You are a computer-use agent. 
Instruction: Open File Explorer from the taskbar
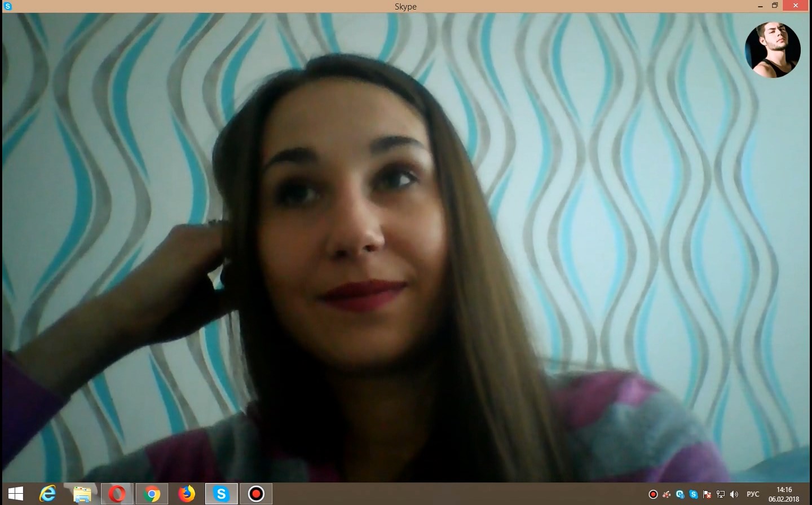(82, 494)
